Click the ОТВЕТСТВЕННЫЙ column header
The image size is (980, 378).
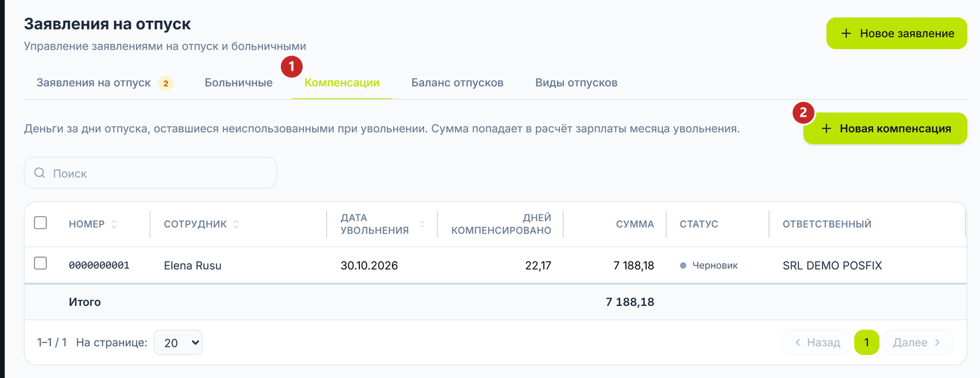click(827, 224)
